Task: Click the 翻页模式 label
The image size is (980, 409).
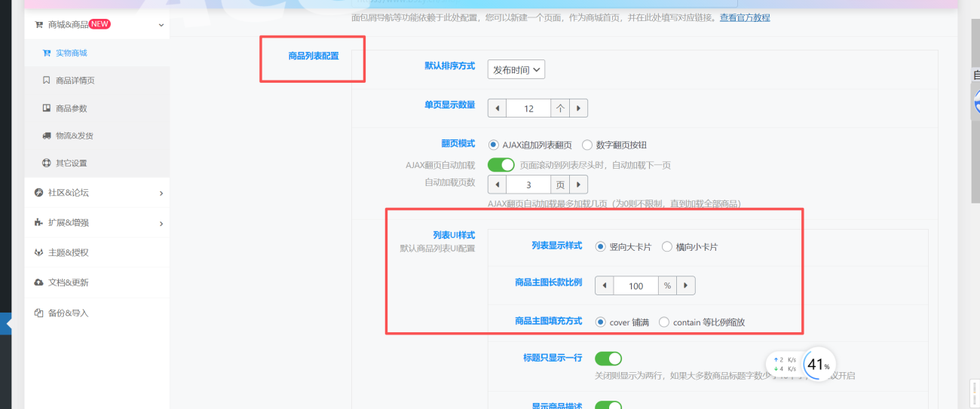Action: pos(458,143)
